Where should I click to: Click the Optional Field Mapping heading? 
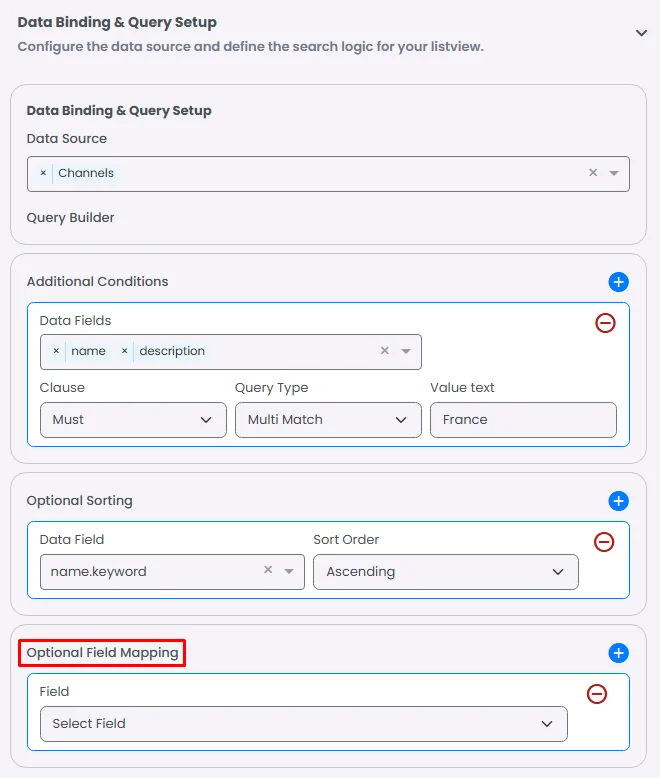pyautogui.click(x=102, y=653)
